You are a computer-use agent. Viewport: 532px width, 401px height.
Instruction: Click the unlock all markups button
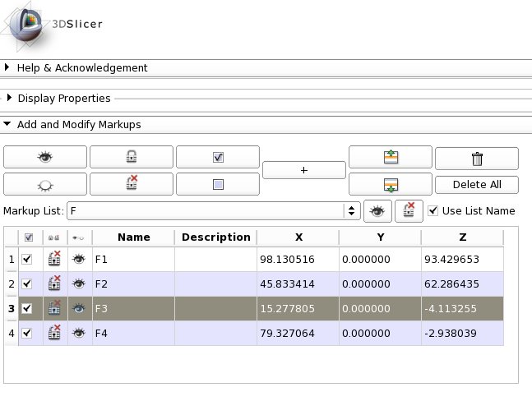click(x=132, y=184)
